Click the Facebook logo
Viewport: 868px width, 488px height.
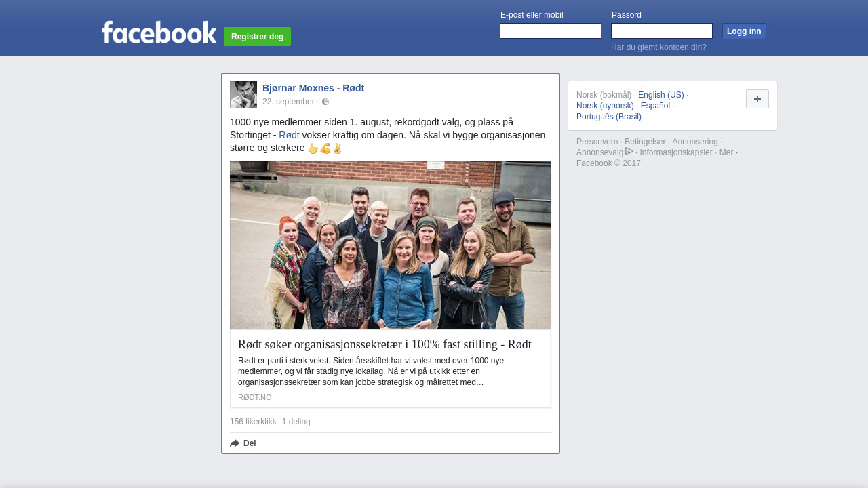(x=159, y=32)
